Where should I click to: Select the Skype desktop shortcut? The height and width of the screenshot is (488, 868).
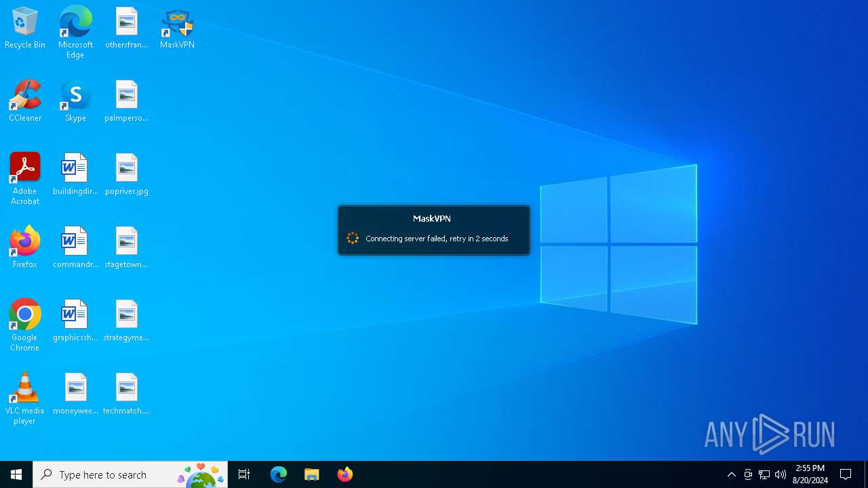(x=75, y=102)
